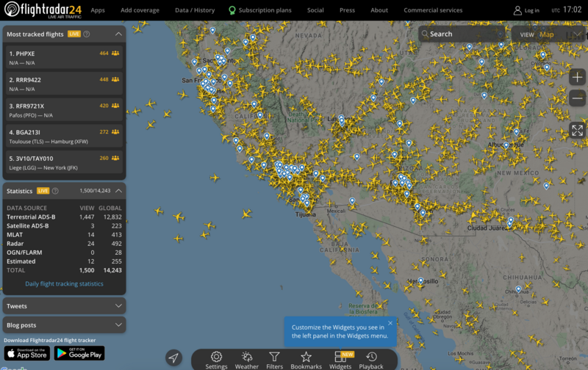Open Commercial services menu
This screenshot has width=588, height=370.
pyautogui.click(x=433, y=10)
